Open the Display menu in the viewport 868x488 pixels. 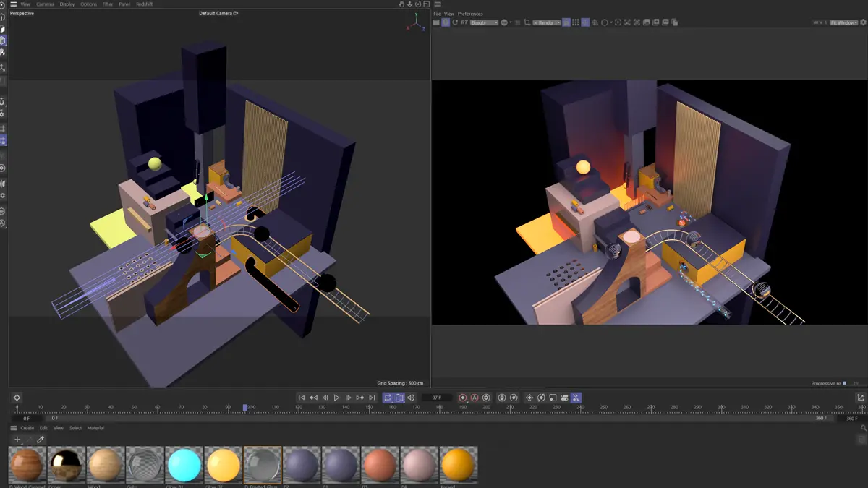click(x=67, y=4)
